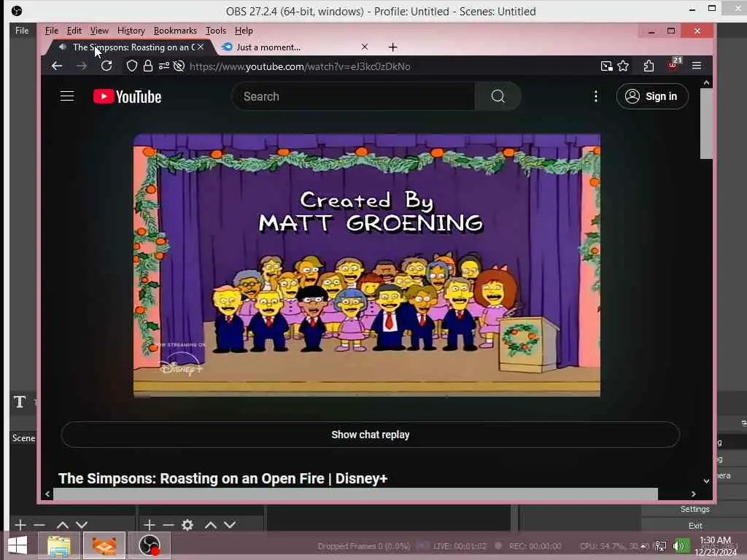747x560 pixels.
Task: Close the Just a moment tab
Action: click(365, 47)
